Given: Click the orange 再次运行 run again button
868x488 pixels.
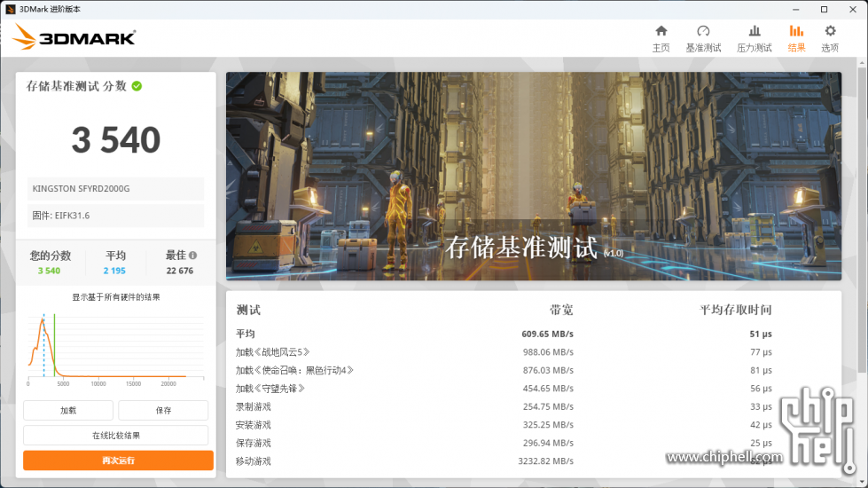Looking at the screenshot, I should pos(118,460).
